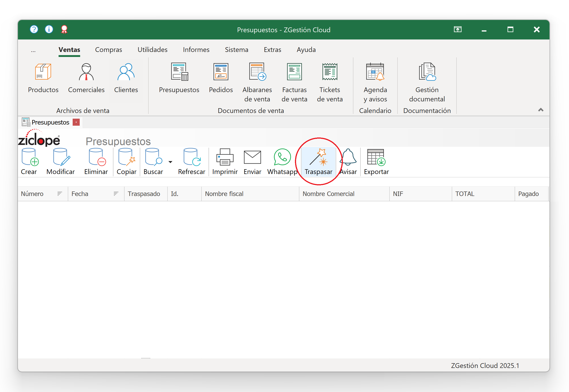Maximize the ZGestión Cloud window

tap(510, 29)
